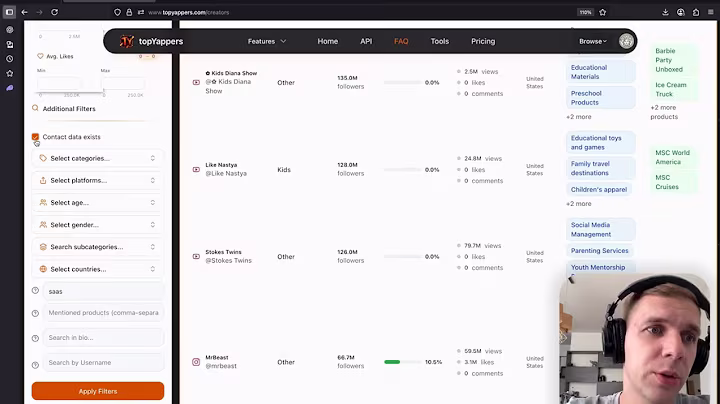The height and width of the screenshot is (404, 720).
Task: Open the Select gender dropdown
Action: click(x=98, y=224)
